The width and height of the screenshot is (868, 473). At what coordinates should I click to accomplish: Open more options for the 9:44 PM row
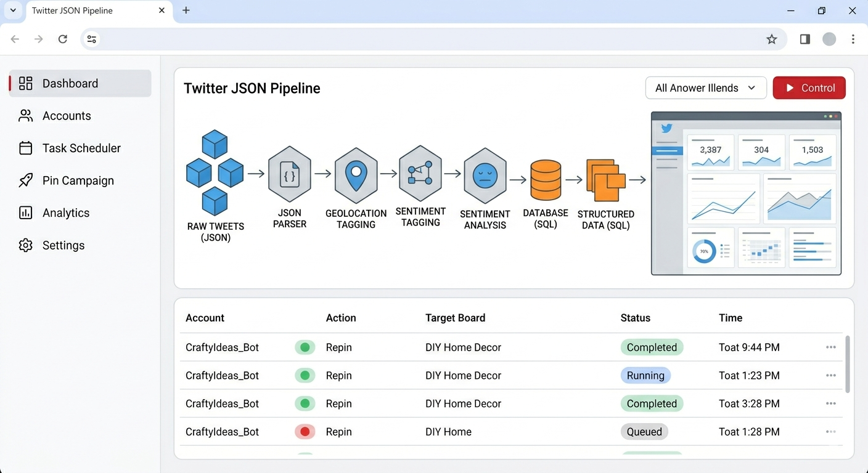[x=831, y=347]
